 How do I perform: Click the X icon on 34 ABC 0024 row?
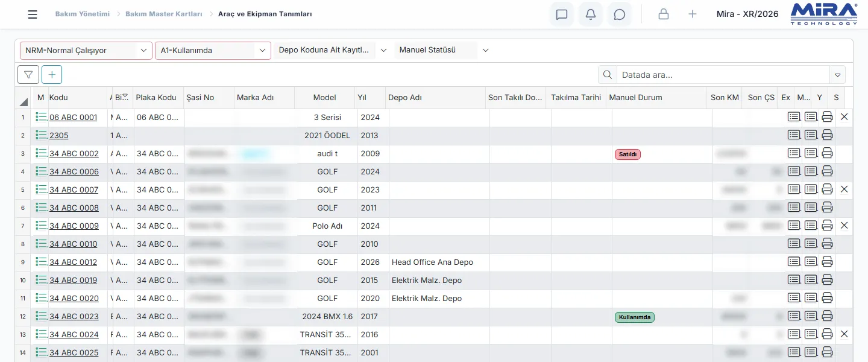[x=844, y=334]
